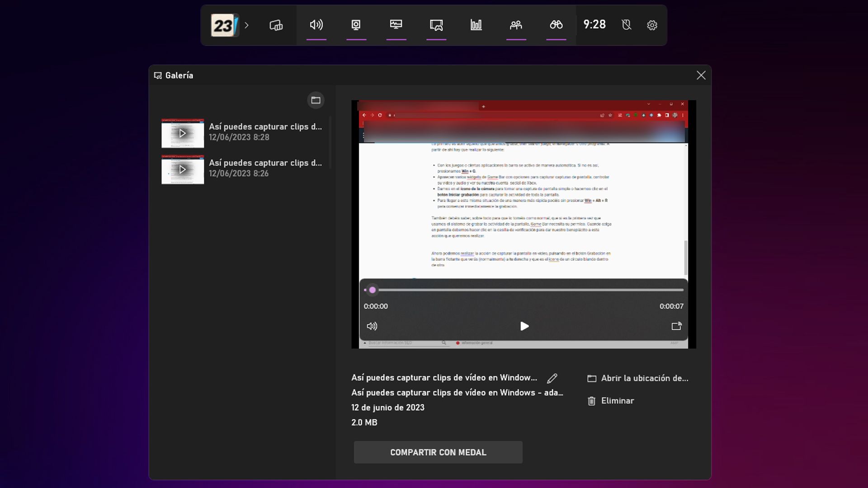The image size is (868, 488).
Task: Edit the clip title with the pencil icon
Action: [552, 378]
